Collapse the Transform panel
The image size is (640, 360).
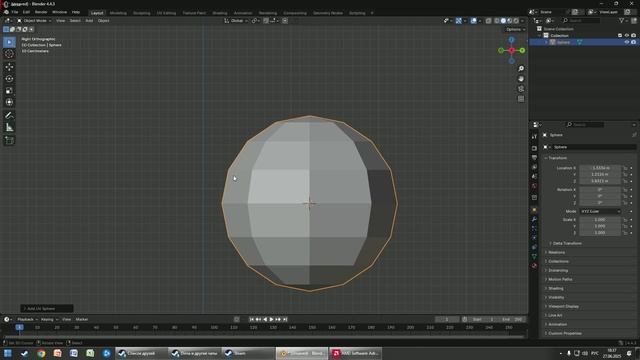557,158
